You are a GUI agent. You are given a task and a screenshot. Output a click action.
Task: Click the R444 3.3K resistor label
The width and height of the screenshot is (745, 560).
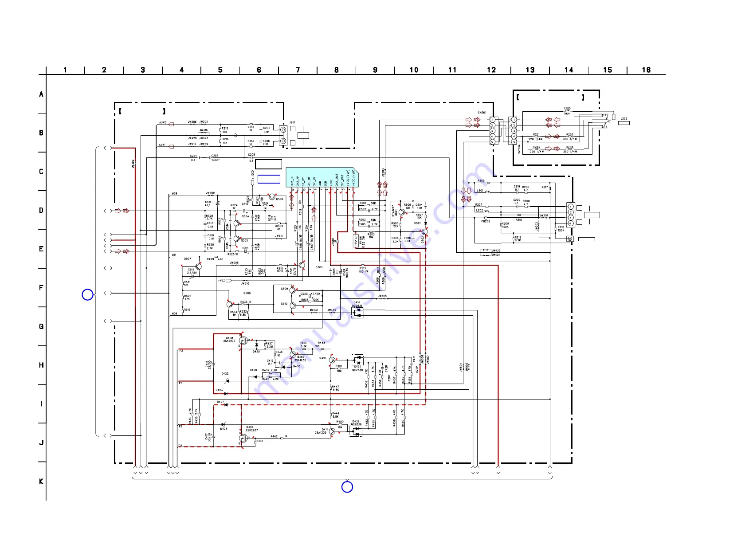(x=303, y=345)
